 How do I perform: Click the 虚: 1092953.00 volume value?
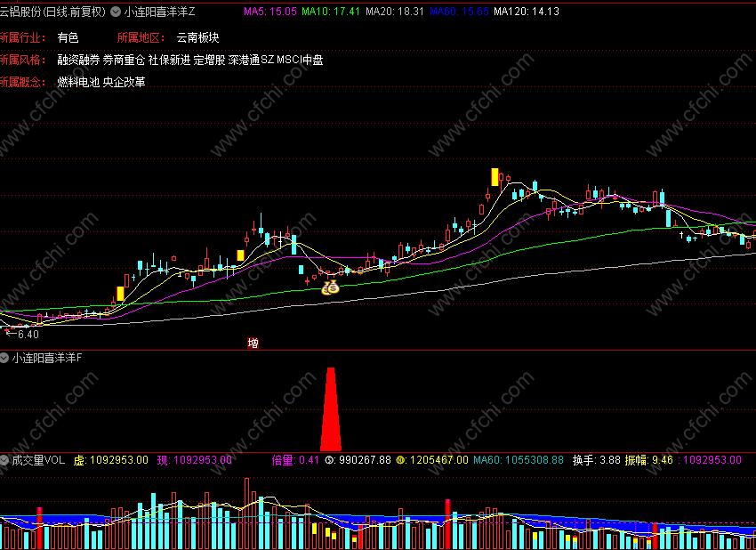(x=111, y=460)
